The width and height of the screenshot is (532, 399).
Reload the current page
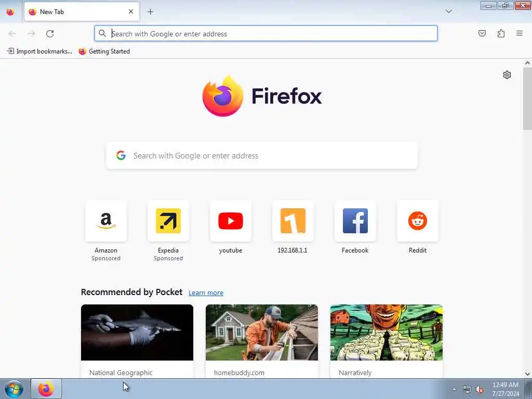(x=50, y=33)
